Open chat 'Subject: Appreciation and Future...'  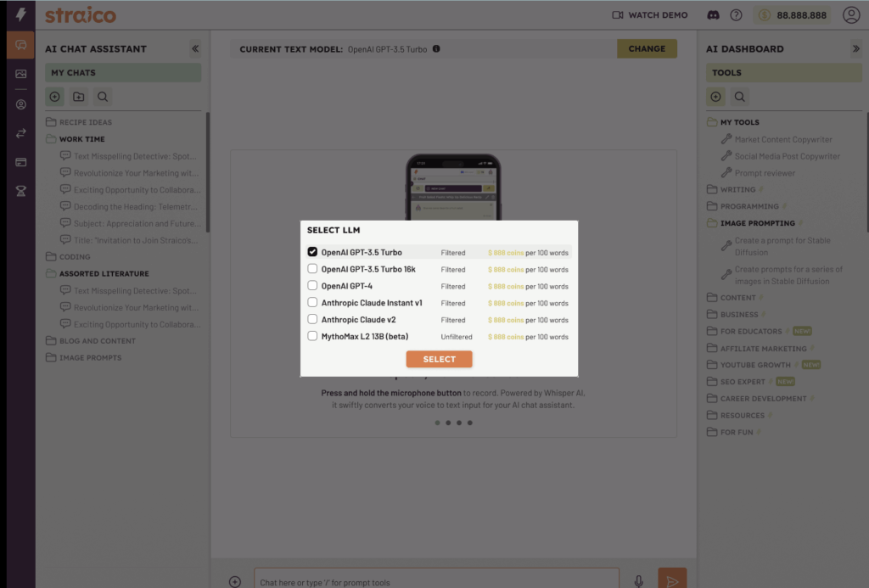(131, 223)
